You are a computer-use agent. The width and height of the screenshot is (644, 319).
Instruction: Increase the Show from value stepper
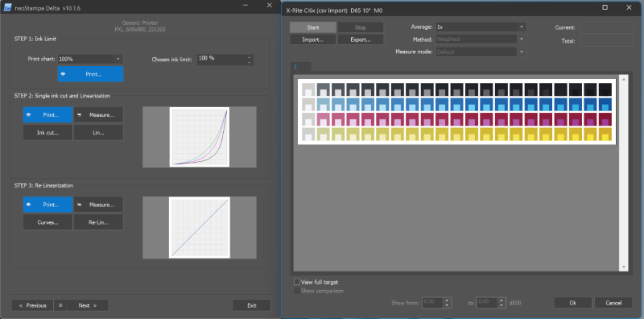pyautogui.click(x=448, y=300)
